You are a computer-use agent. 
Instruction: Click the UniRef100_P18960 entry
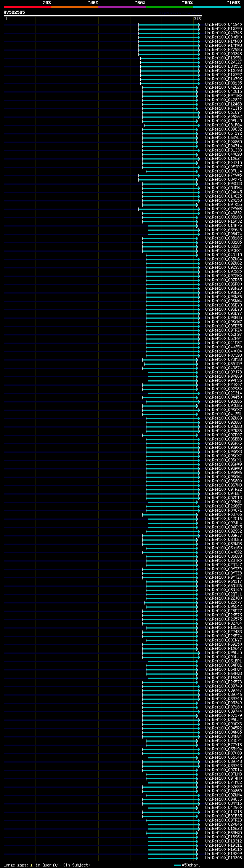[223, 837]
